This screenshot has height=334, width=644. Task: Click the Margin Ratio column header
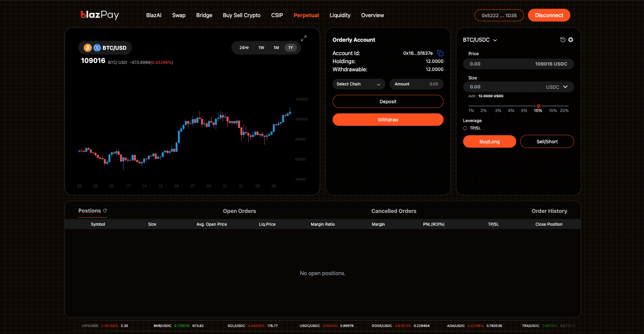point(323,224)
